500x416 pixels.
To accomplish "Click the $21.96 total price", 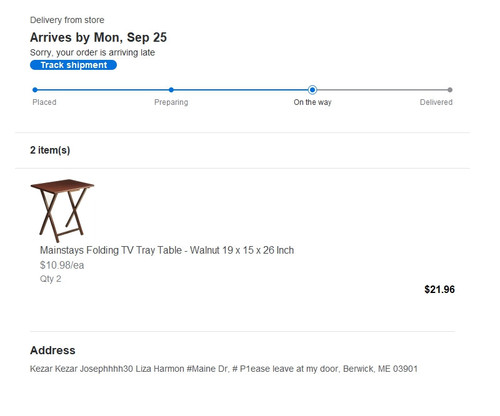I will (x=439, y=289).
